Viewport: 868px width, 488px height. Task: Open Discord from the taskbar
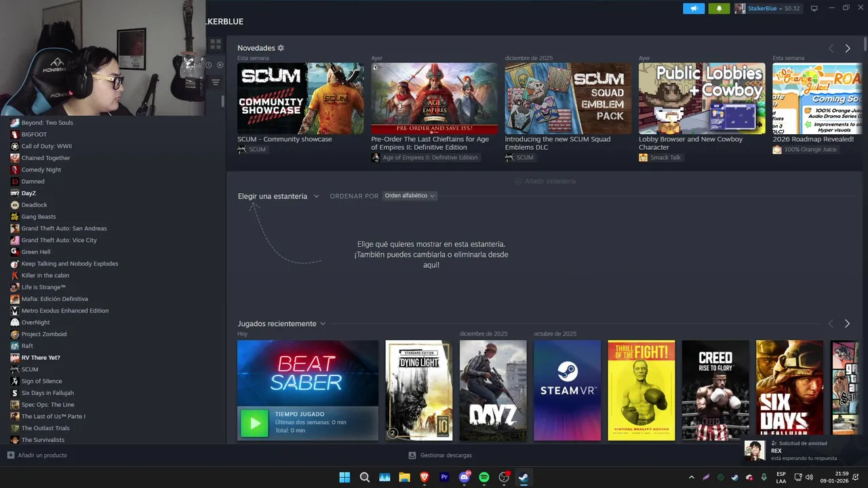coord(465,477)
